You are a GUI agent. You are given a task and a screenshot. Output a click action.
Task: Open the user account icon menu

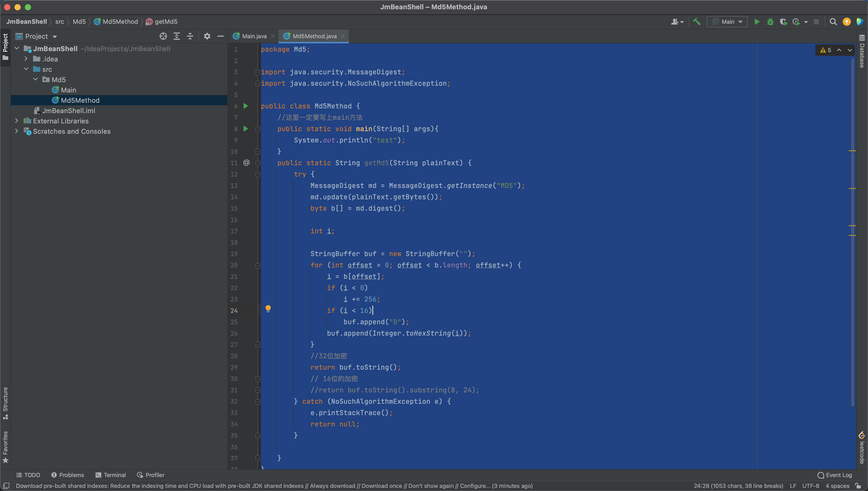point(677,22)
